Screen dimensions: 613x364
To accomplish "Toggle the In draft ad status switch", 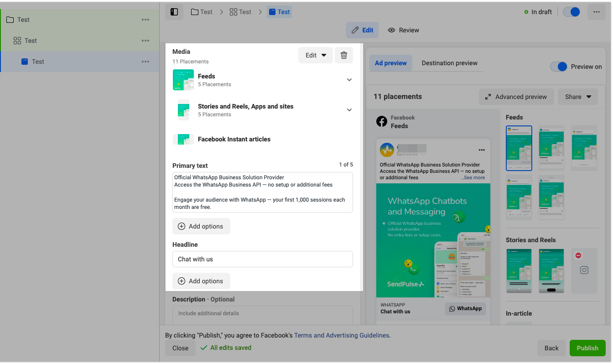I will pos(571,12).
